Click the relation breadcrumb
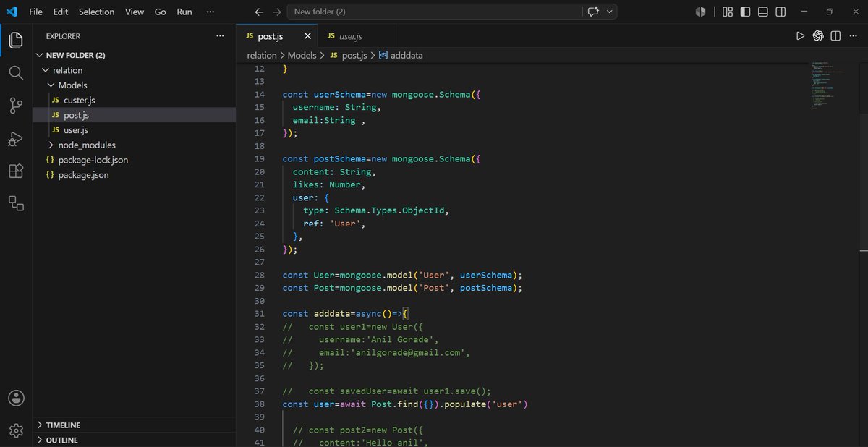 click(x=262, y=55)
